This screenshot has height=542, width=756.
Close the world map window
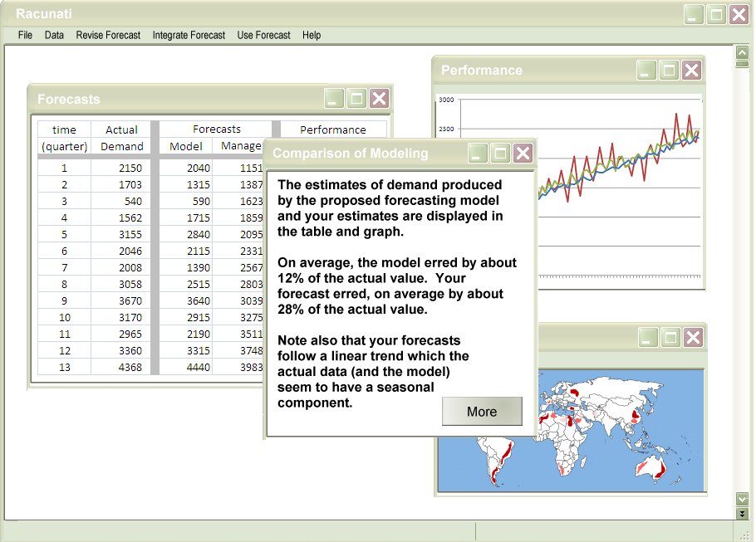[x=691, y=337]
